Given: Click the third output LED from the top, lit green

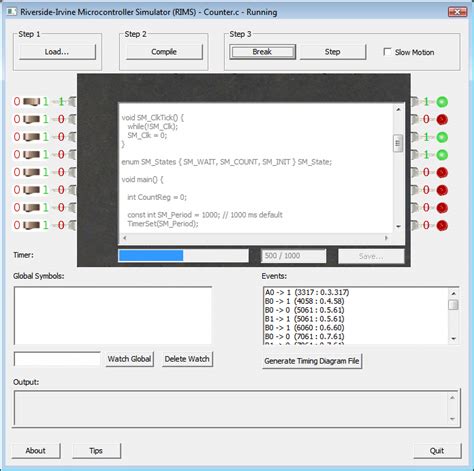Looking at the screenshot, I should coord(442,137).
